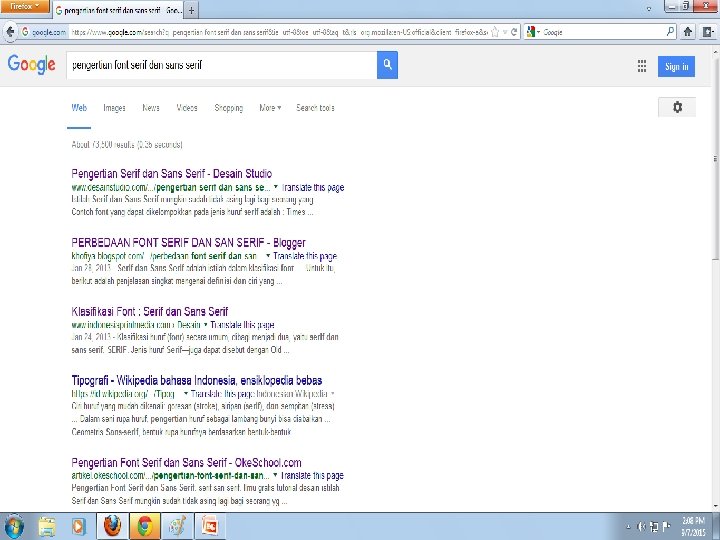
Task: Expand the arrow beside khofiya.blogspot.com URL
Action: [268, 255]
